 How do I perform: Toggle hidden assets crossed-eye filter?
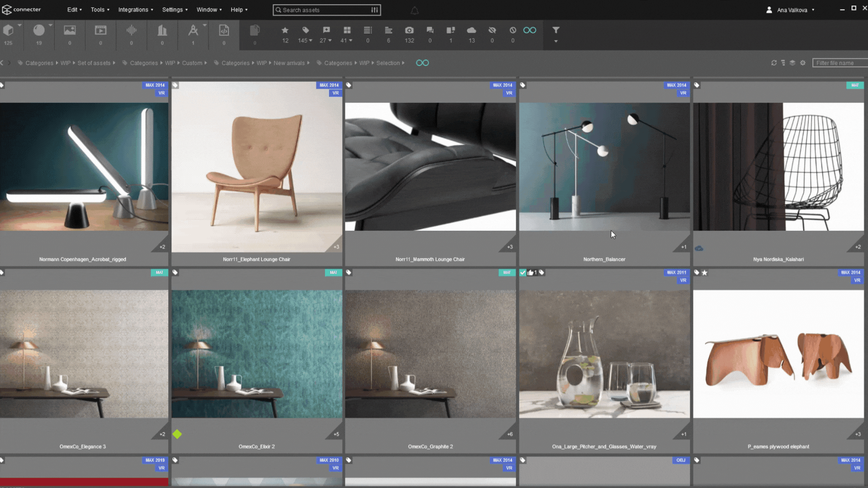click(x=492, y=30)
